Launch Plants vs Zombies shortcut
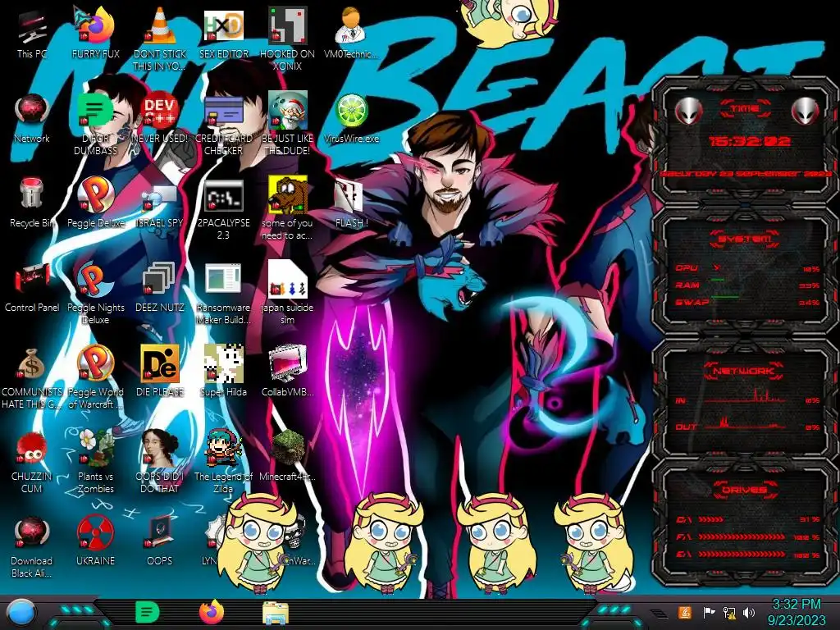This screenshot has width=840, height=630. click(x=95, y=462)
